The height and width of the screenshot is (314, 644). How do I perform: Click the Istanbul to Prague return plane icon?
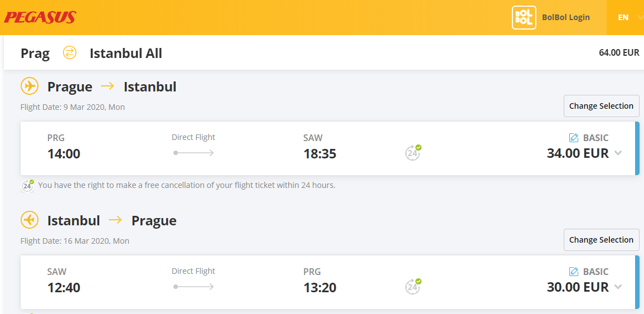pos(29,220)
